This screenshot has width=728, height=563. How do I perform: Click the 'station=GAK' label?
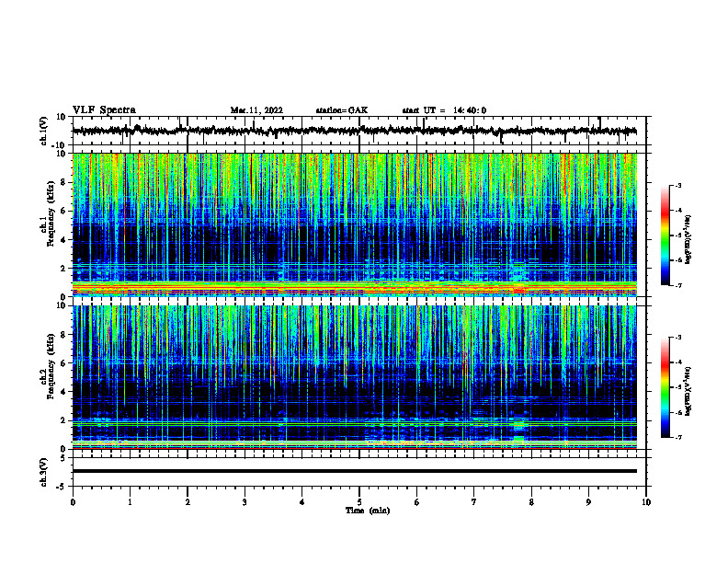(x=342, y=110)
